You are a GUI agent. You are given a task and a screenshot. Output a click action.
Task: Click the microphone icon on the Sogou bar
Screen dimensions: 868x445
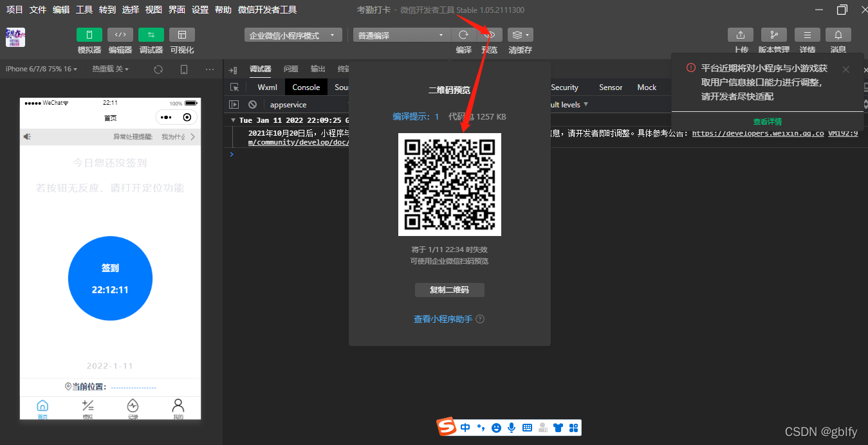512,427
